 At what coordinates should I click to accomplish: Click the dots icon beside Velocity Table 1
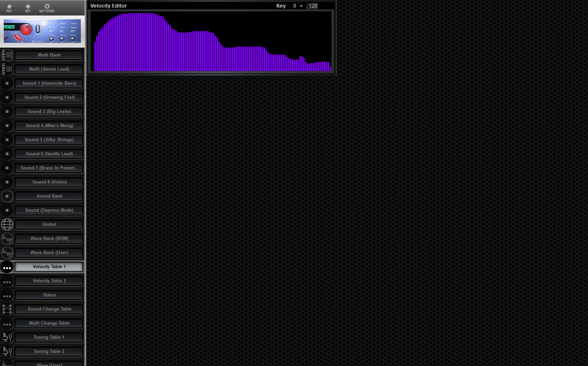pyautogui.click(x=7, y=267)
